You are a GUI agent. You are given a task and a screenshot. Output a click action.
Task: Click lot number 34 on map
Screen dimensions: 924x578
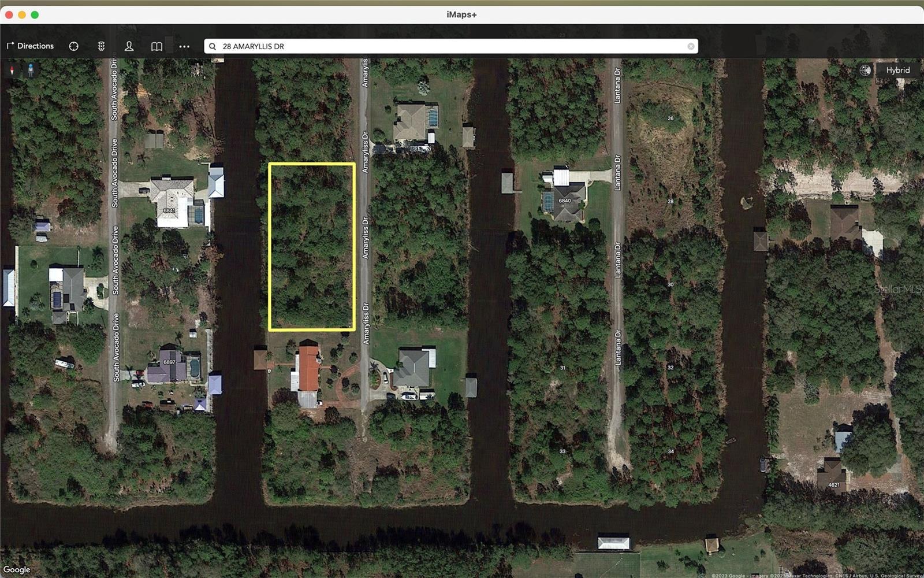click(670, 451)
